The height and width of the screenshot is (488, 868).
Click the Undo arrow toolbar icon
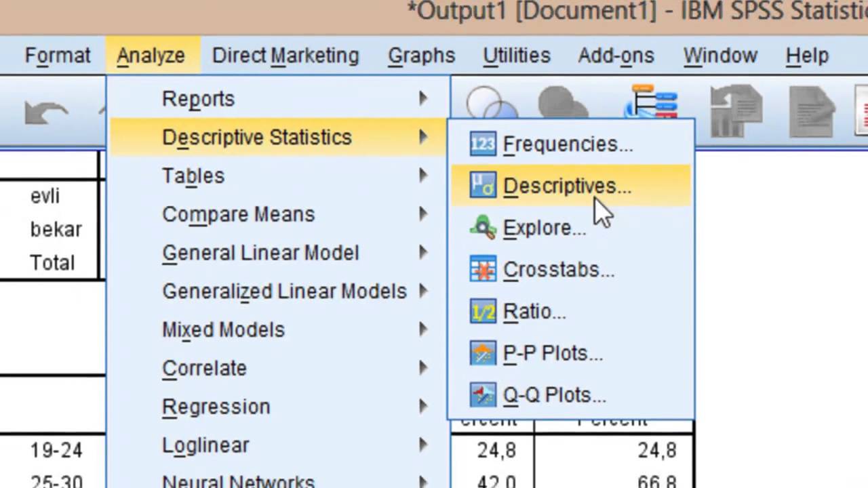(46, 112)
